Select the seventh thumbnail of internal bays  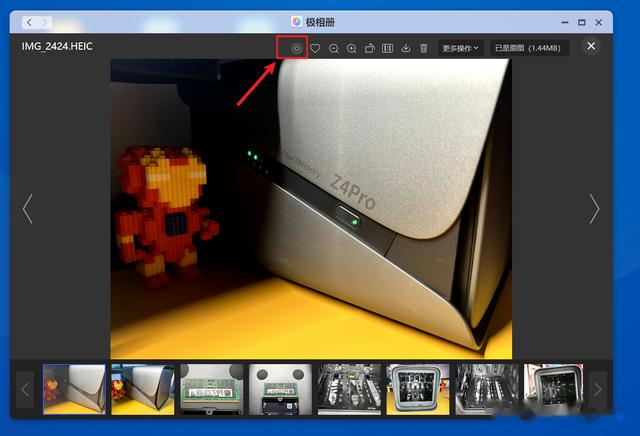(487, 389)
